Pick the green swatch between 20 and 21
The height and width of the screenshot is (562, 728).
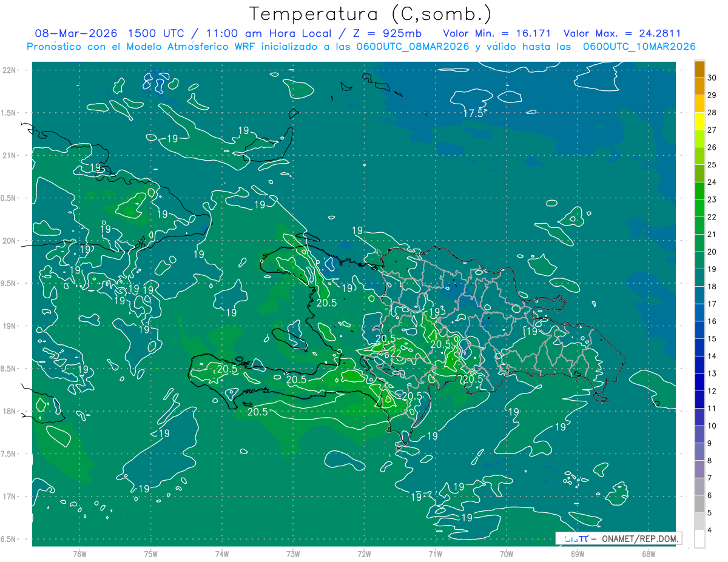click(x=699, y=243)
